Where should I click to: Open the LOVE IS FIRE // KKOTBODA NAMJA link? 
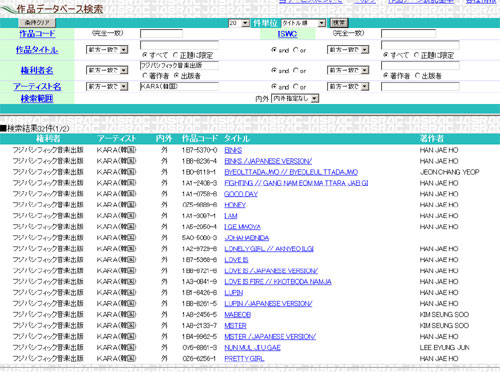point(278,282)
